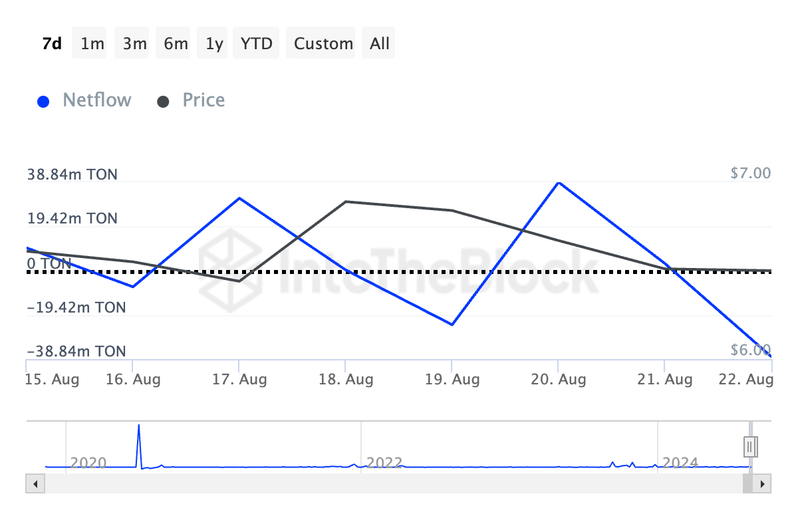Click the Netflow peak on 20. Aug
Screen dimensions: 798x532
pos(559,182)
